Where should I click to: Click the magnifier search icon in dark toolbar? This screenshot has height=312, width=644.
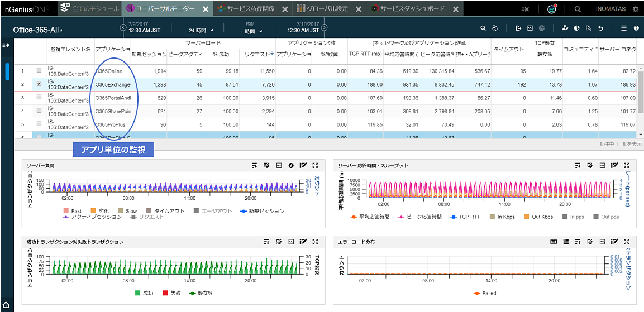coord(578,9)
